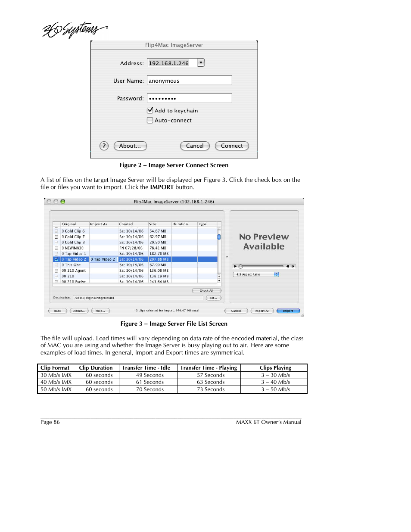Step the preview forward one frame
Image resolution: width=411 pixels, height=532 pixels.
pos(293,266)
